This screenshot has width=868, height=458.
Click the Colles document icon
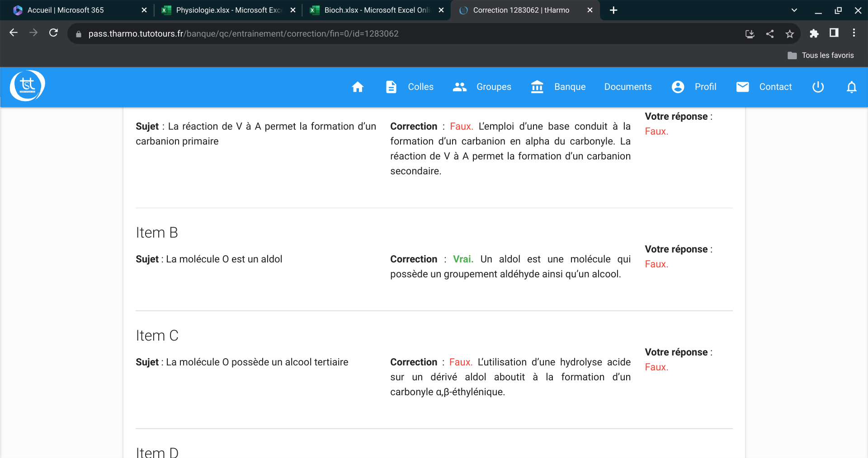click(391, 87)
